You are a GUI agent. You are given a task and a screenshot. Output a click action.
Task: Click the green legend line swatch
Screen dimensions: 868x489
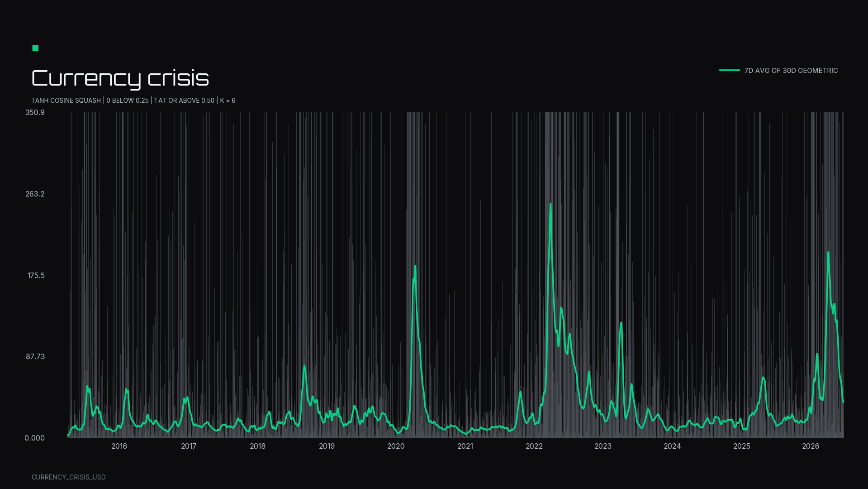(729, 70)
